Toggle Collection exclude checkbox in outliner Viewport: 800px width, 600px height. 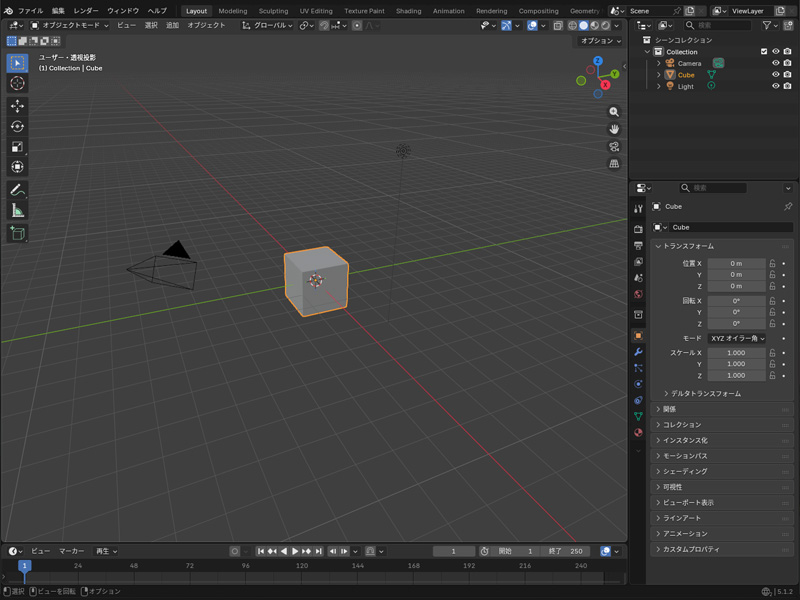764,52
